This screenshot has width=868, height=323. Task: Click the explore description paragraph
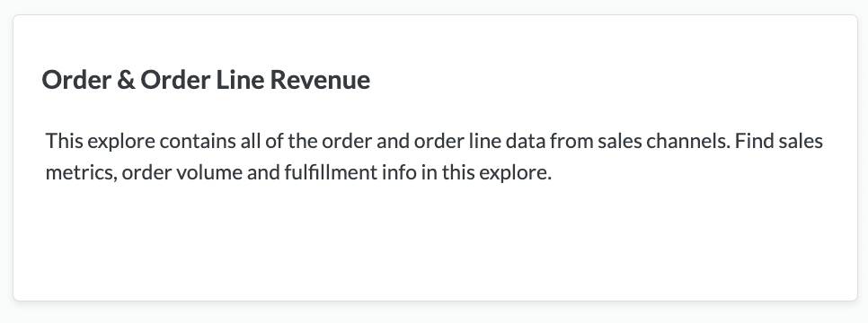pyautogui.click(x=434, y=156)
